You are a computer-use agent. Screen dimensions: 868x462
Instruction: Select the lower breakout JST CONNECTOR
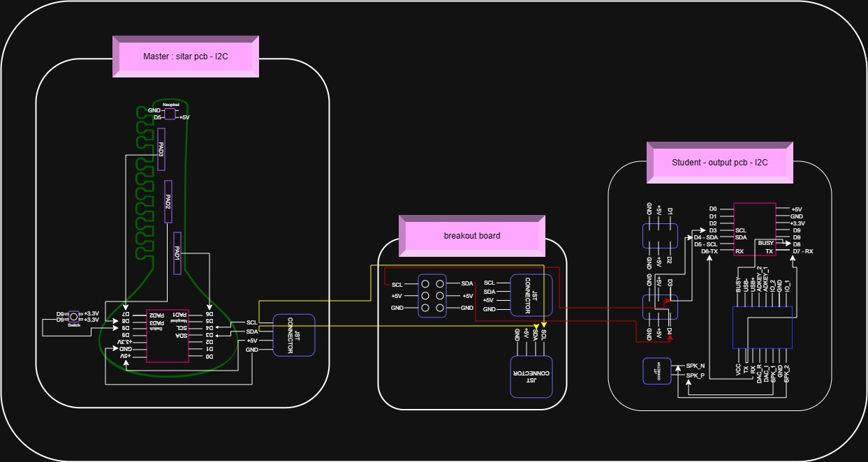point(531,377)
